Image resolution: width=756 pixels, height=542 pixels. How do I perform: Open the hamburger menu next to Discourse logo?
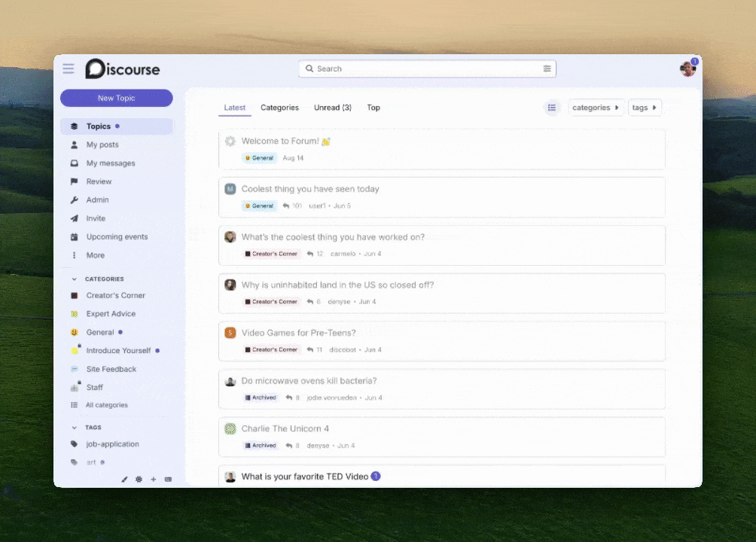(x=69, y=69)
